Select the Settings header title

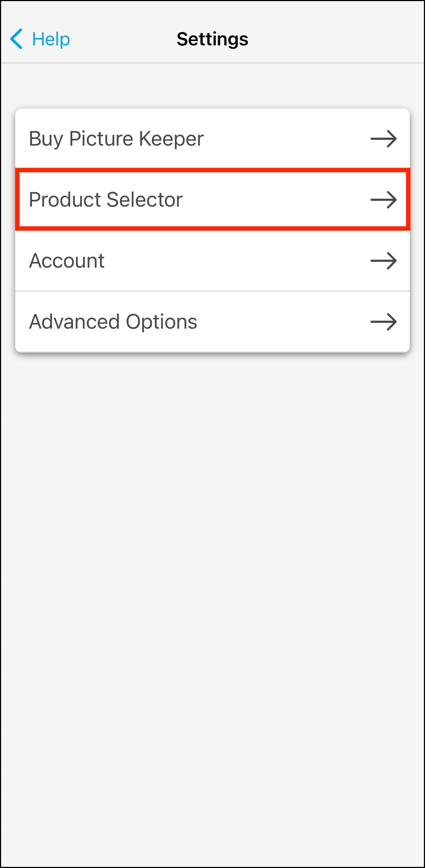212,39
